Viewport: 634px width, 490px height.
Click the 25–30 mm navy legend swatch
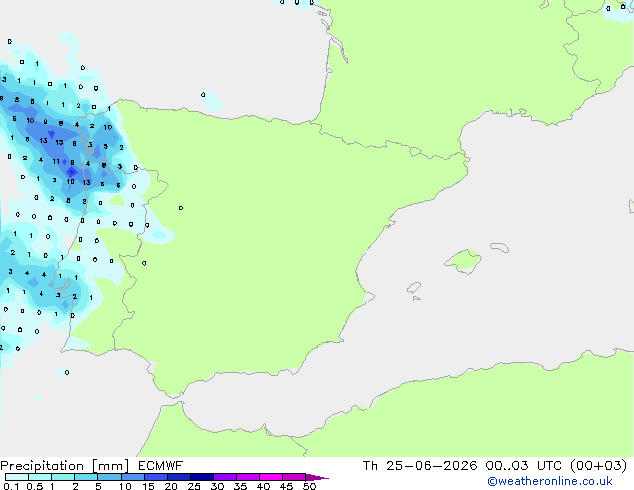(x=201, y=477)
